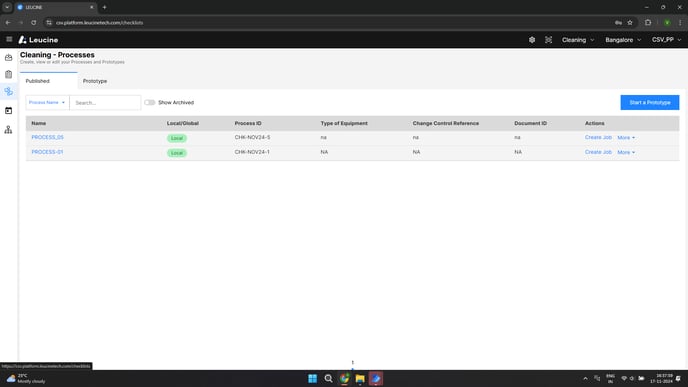Expand More menu for PROCESS_05

click(x=626, y=138)
